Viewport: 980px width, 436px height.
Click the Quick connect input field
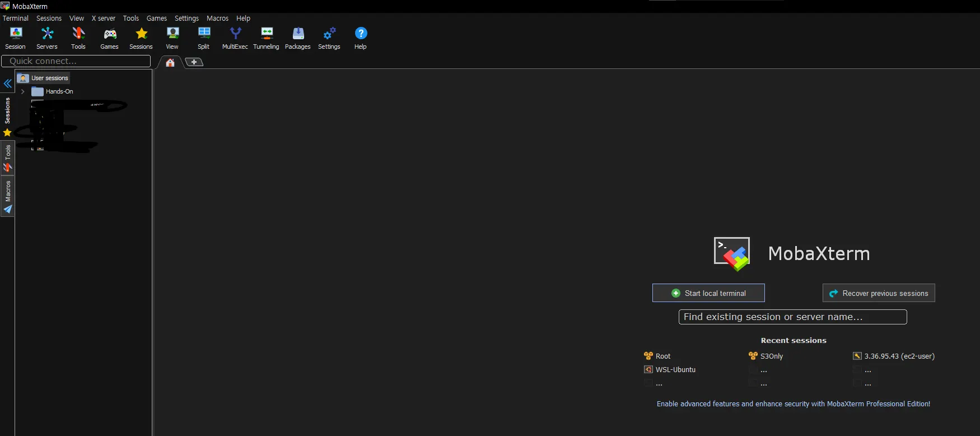(76, 61)
